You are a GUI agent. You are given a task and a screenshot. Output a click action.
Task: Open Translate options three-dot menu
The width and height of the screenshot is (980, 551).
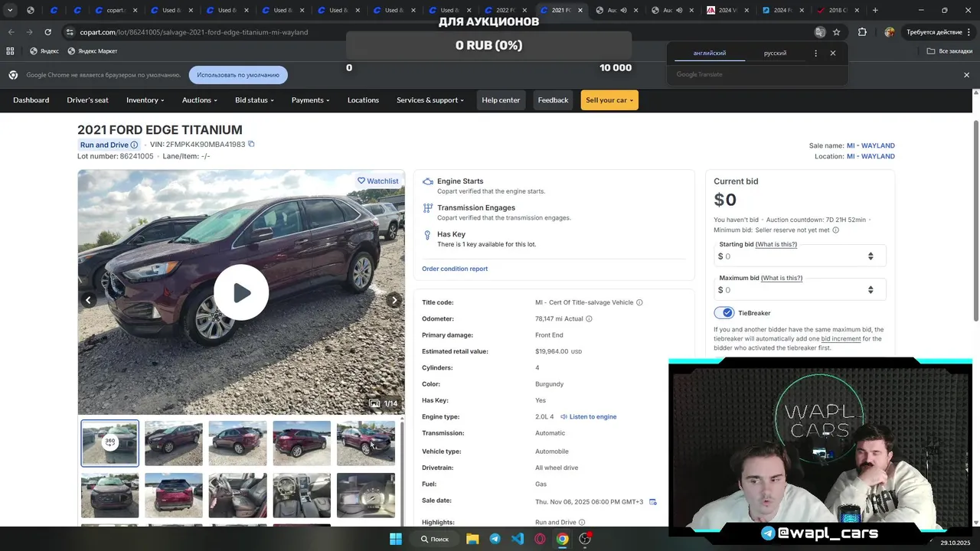[x=815, y=53]
